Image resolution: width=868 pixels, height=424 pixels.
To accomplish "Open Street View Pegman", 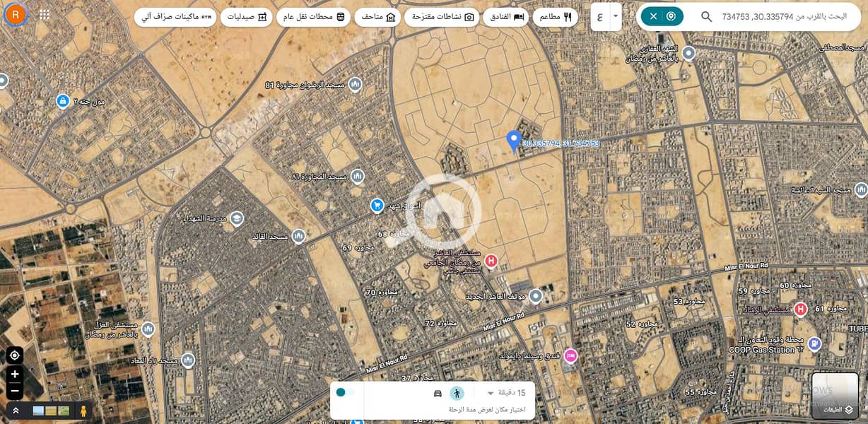I will tap(83, 411).
